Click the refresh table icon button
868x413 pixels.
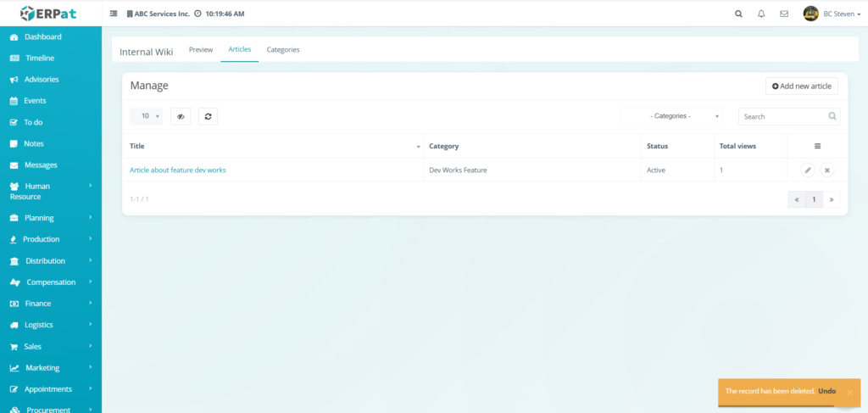coord(208,116)
